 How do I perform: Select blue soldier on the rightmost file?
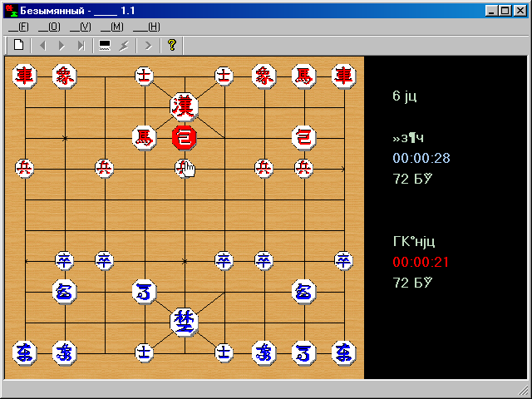pos(344,261)
